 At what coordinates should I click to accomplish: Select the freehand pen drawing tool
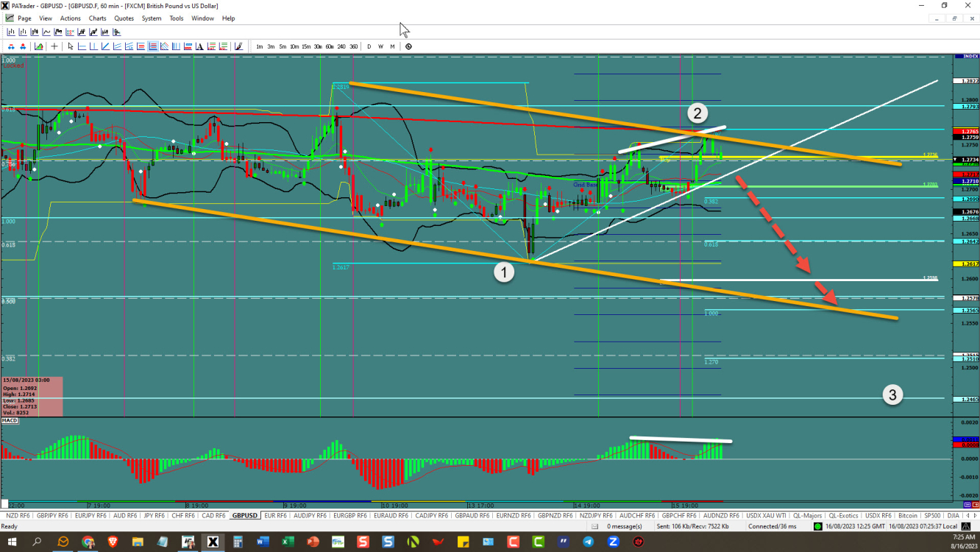coord(239,46)
